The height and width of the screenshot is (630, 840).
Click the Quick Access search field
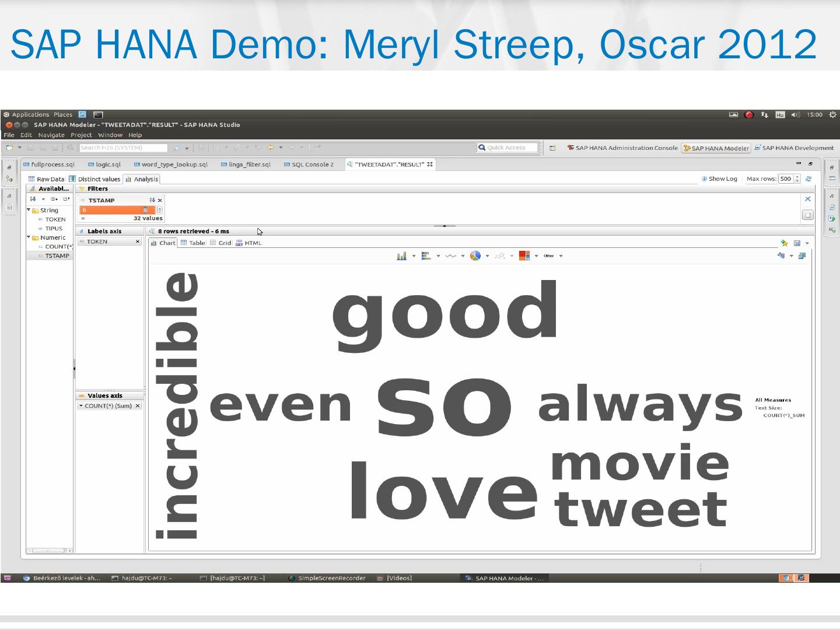coord(506,148)
